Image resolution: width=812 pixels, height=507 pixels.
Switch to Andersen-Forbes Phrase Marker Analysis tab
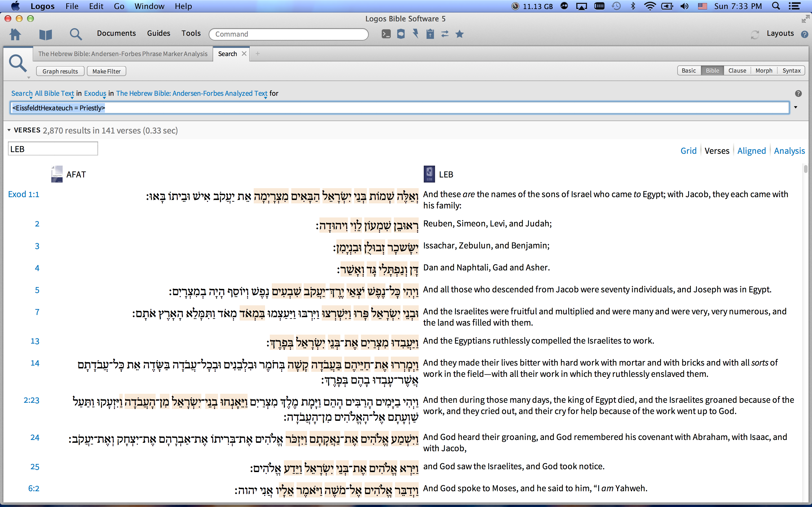(x=123, y=54)
